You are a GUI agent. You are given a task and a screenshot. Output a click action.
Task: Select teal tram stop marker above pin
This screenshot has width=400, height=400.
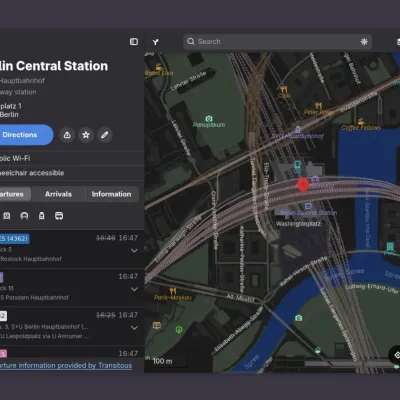(297, 165)
